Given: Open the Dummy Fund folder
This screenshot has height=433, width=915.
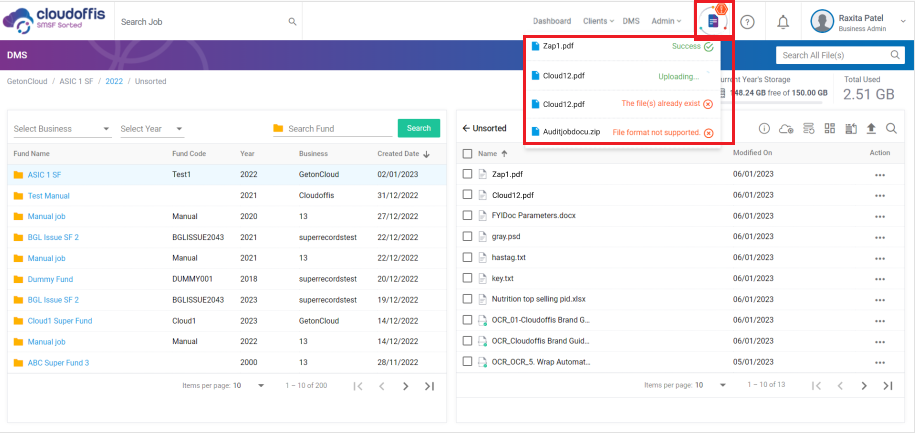Looking at the screenshot, I should click(x=50, y=280).
